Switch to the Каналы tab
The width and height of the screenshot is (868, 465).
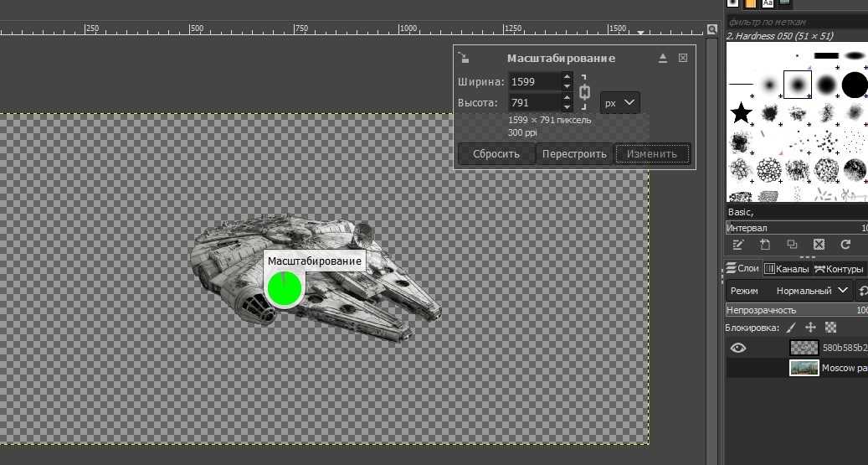pyautogui.click(x=787, y=269)
